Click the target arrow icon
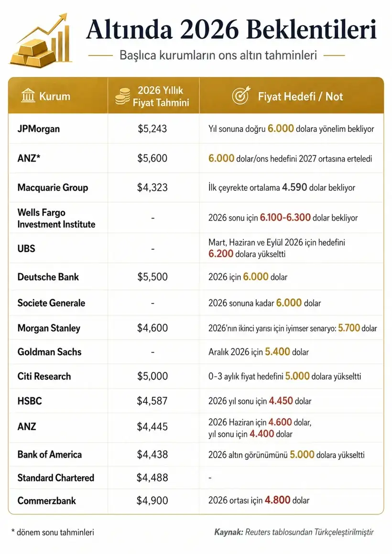This screenshot has height=554, width=392. point(241,96)
